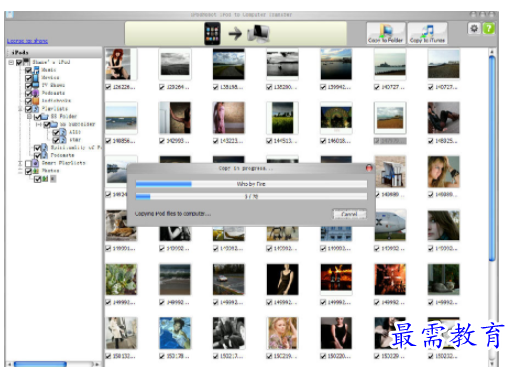
Task: Click the computer icon in the banner
Action: click(259, 34)
